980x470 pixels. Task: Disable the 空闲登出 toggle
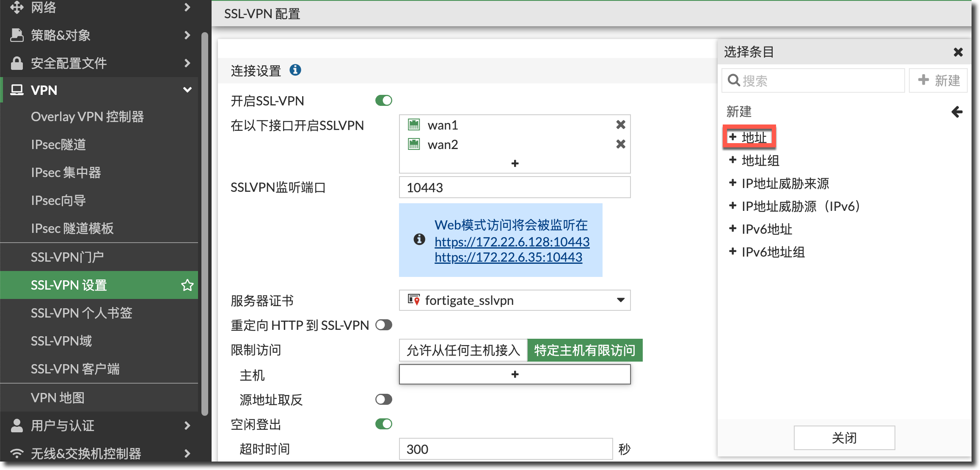coord(383,424)
